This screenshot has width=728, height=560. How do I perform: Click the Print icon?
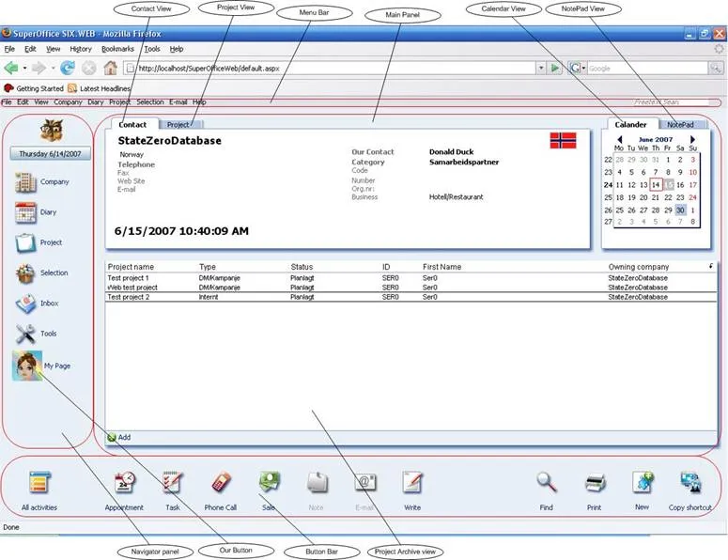[594, 483]
